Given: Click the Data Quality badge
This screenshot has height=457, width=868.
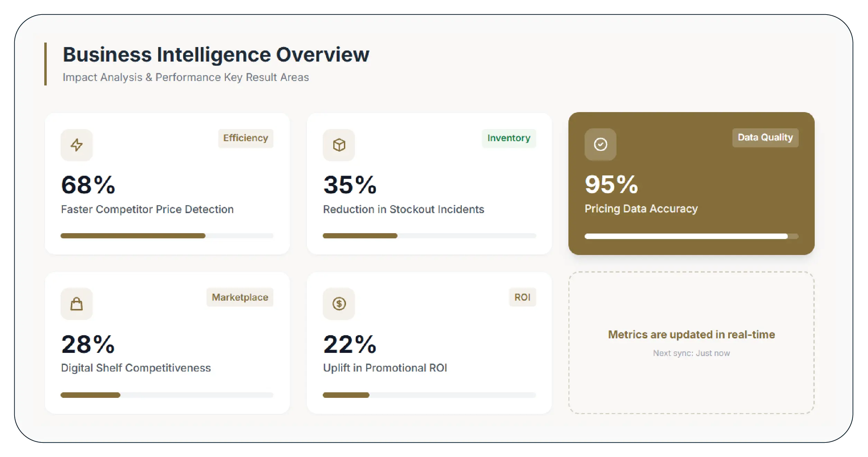Looking at the screenshot, I should click(x=765, y=137).
